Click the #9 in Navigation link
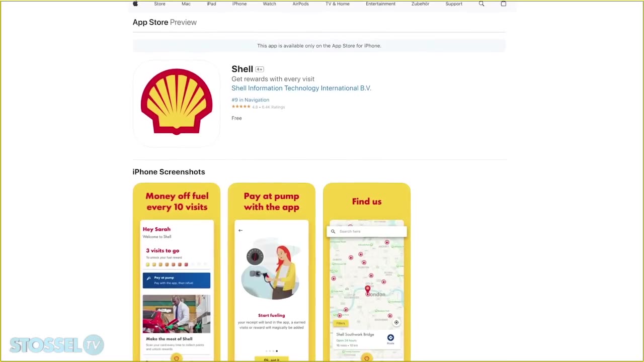 251,100
